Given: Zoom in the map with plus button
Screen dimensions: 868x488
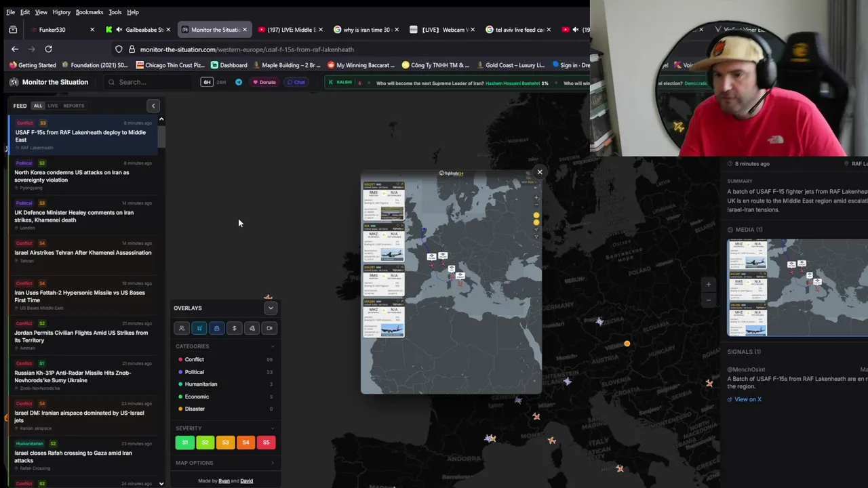Looking at the screenshot, I should point(709,285).
